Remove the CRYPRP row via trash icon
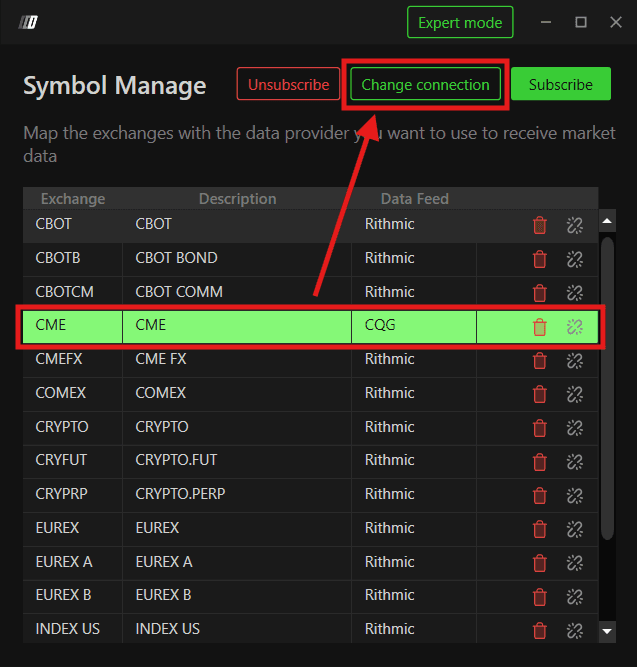637x667 pixels. (540, 495)
